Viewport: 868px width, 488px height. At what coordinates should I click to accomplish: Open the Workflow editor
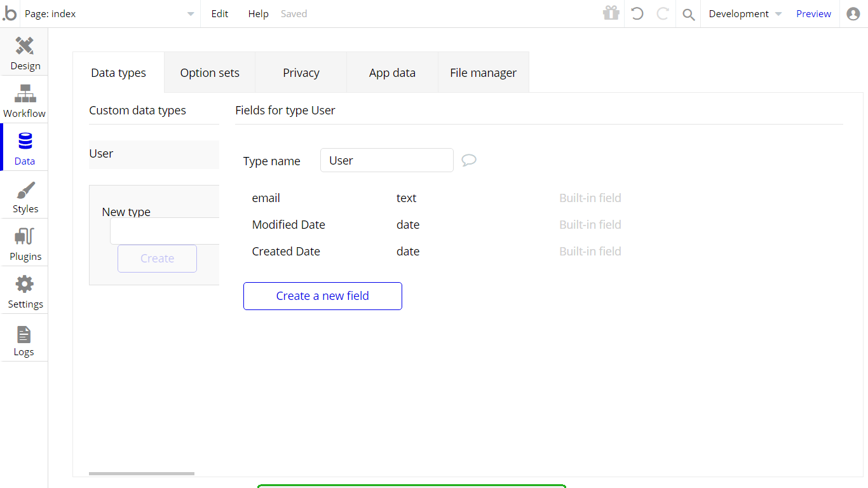(25, 100)
